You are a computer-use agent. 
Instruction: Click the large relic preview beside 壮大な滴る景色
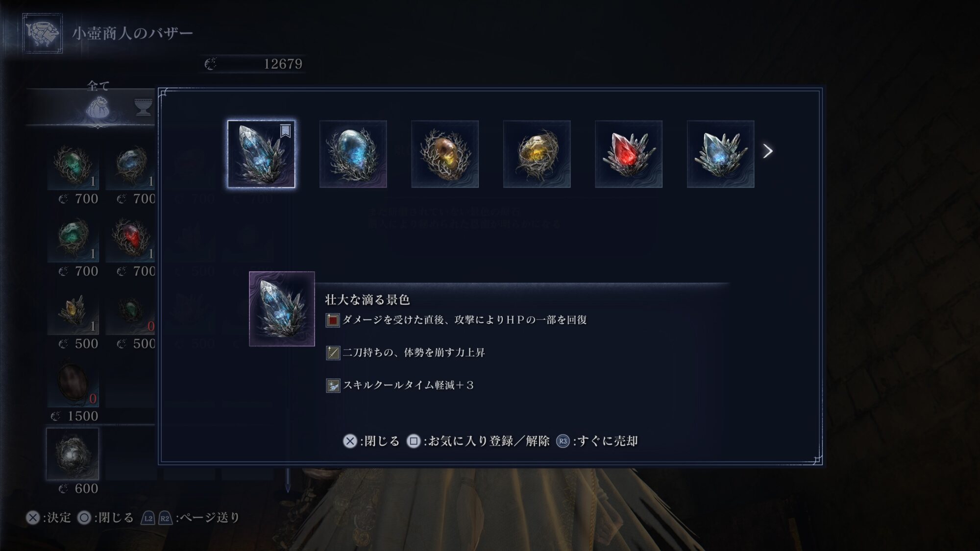click(x=282, y=309)
